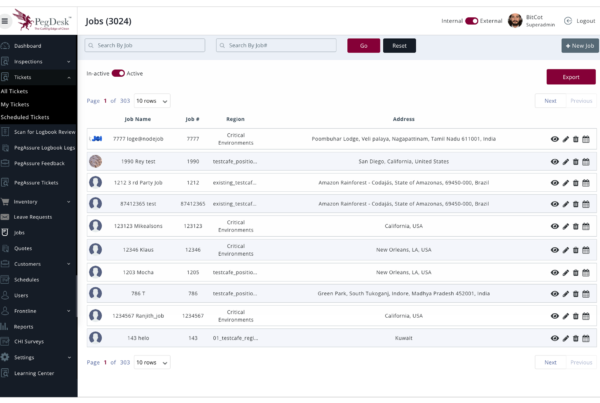The width and height of the screenshot is (600, 403).
Task: Delete job 1203 Mocha trash icon
Action: click(576, 272)
